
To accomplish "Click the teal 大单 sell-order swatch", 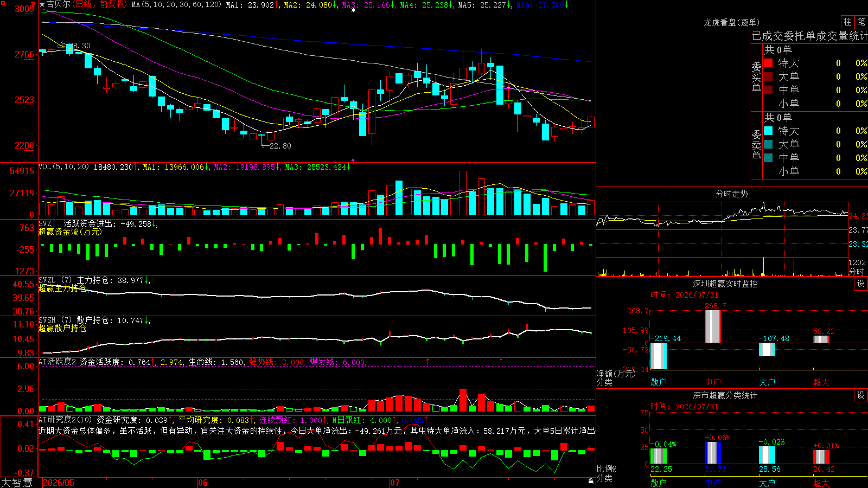I will click(768, 144).
